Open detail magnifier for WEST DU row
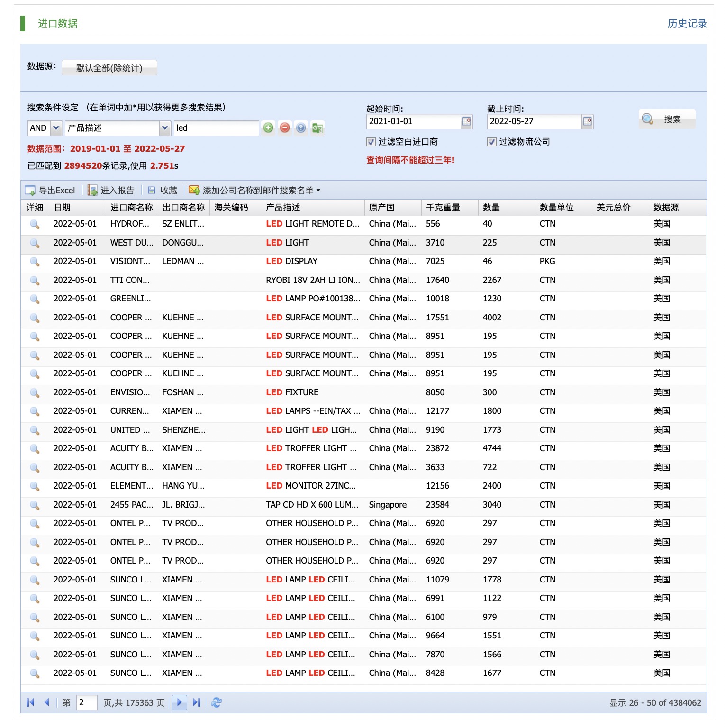The width and height of the screenshot is (725, 728). pos(35,243)
